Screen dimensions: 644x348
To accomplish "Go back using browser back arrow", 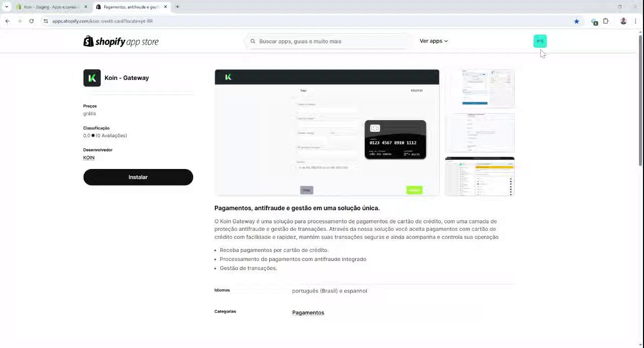I will pyautogui.click(x=7, y=21).
